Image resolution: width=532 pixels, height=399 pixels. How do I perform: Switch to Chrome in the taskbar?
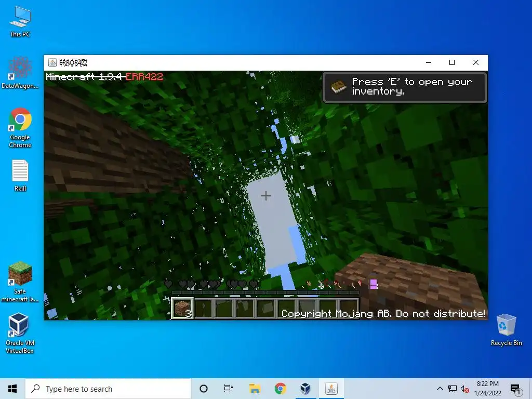(x=280, y=389)
